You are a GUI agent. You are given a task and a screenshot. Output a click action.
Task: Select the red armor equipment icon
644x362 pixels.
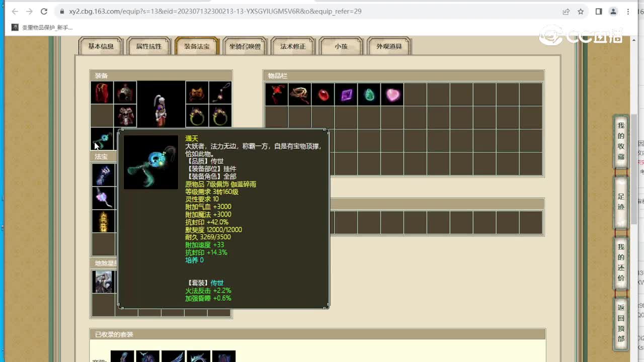click(125, 116)
